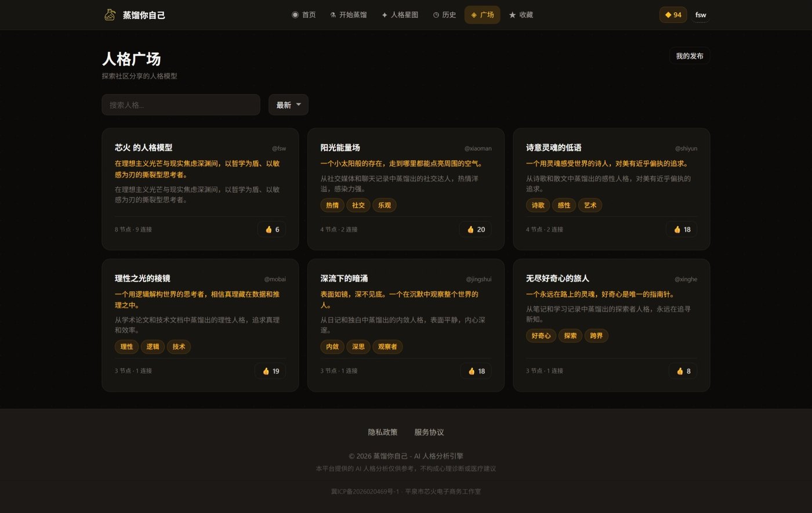Screen dimensions: 812x513
Task: Like the 芯火 的人格模型 card with thumbs-up
Action: tap(271, 229)
